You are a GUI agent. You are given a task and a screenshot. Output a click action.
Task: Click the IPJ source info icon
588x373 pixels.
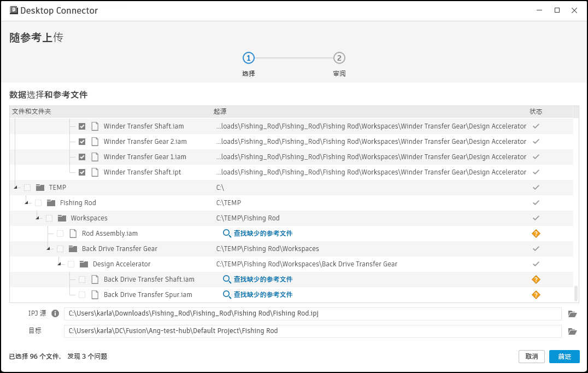(55, 314)
